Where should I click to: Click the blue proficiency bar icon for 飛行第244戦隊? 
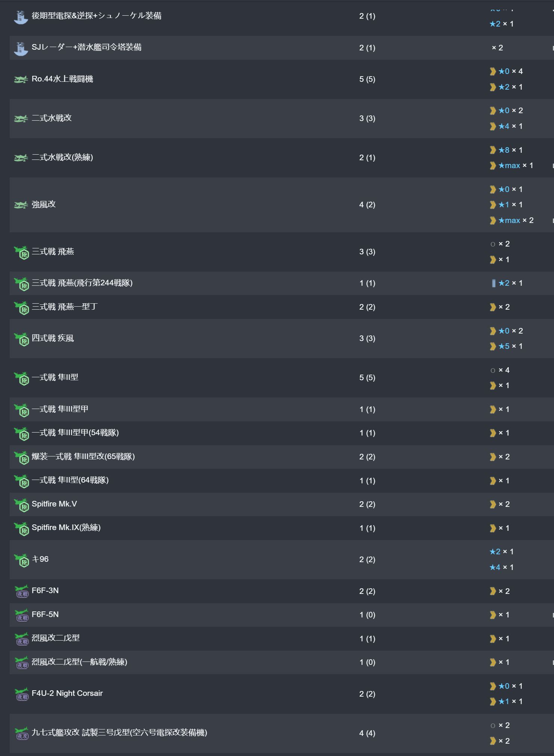tap(493, 283)
